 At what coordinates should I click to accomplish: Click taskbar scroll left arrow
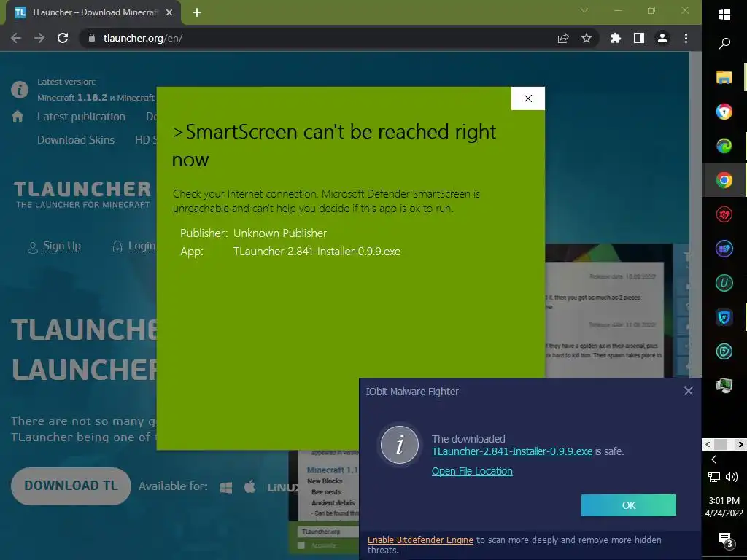click(x=708, y=444)
